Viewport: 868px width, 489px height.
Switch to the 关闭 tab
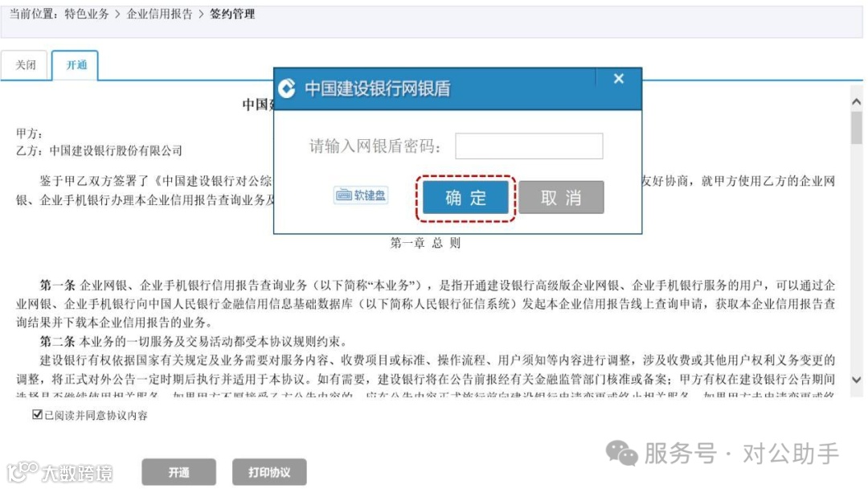(26, 65)
